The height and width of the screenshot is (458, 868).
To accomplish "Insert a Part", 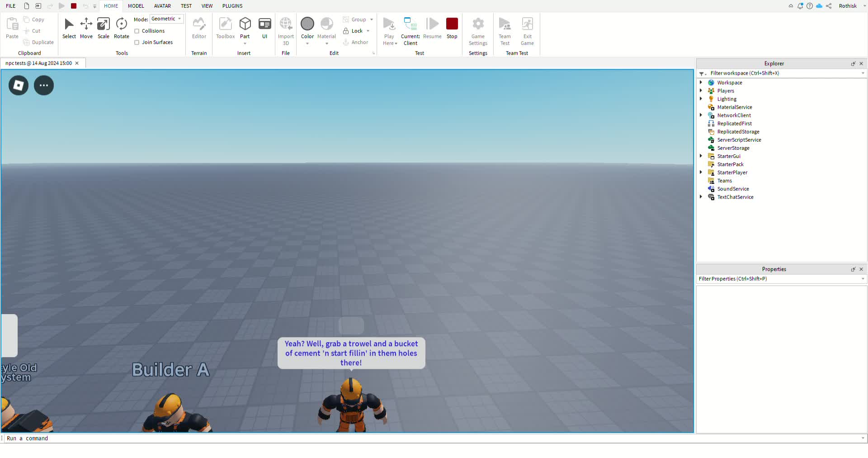I will coord(245,25).
